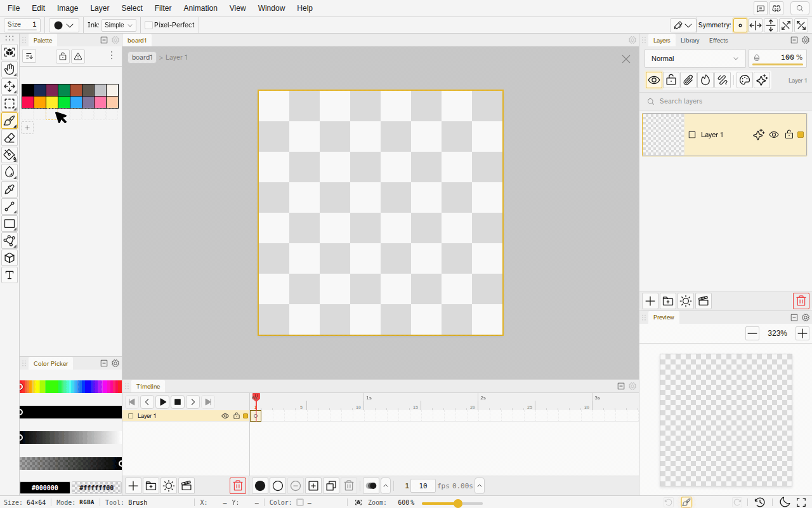
Task: Add new layer in Layers panel
Action: click(650, 301)
